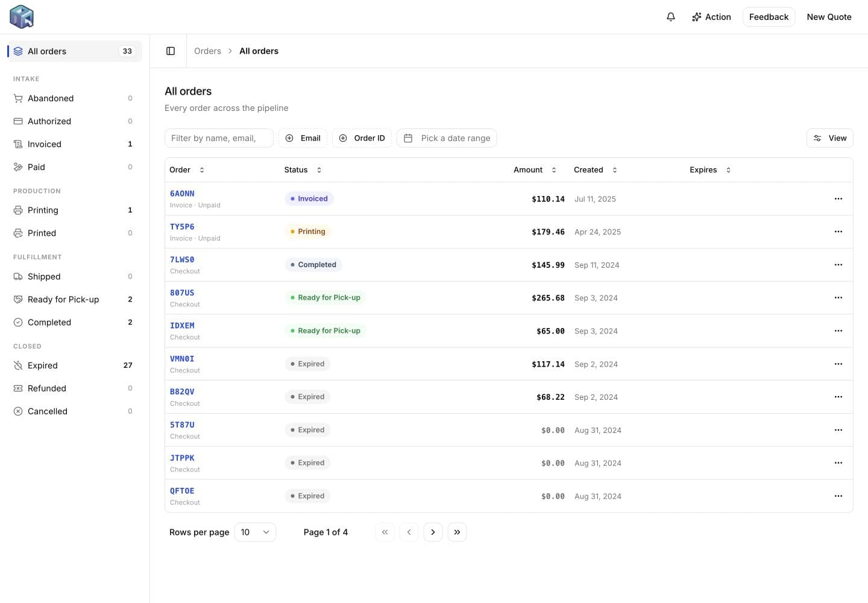
Task: Open order TY5P6
Action: point(182,227)
